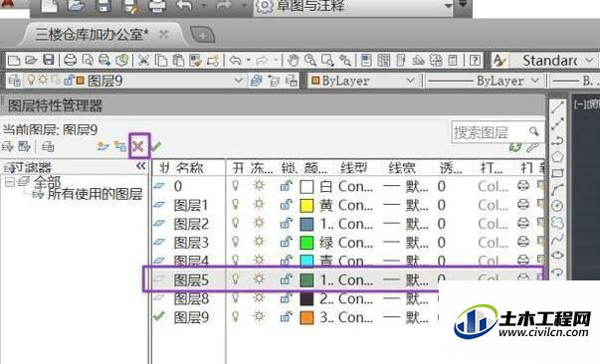The image size is (600, 364).
Task: Open the Undo history dropdown arrow
Action: click(x=249, y=60)
